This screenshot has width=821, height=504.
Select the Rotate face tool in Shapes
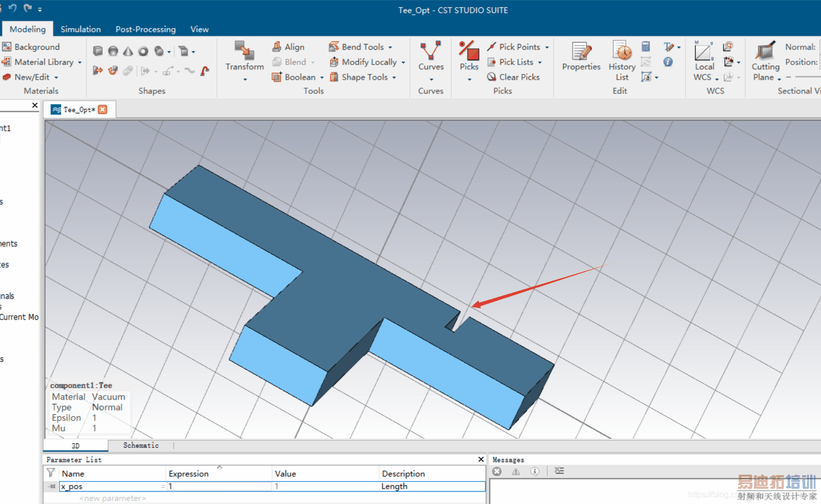pyautogui.click(x=113, y=70)
